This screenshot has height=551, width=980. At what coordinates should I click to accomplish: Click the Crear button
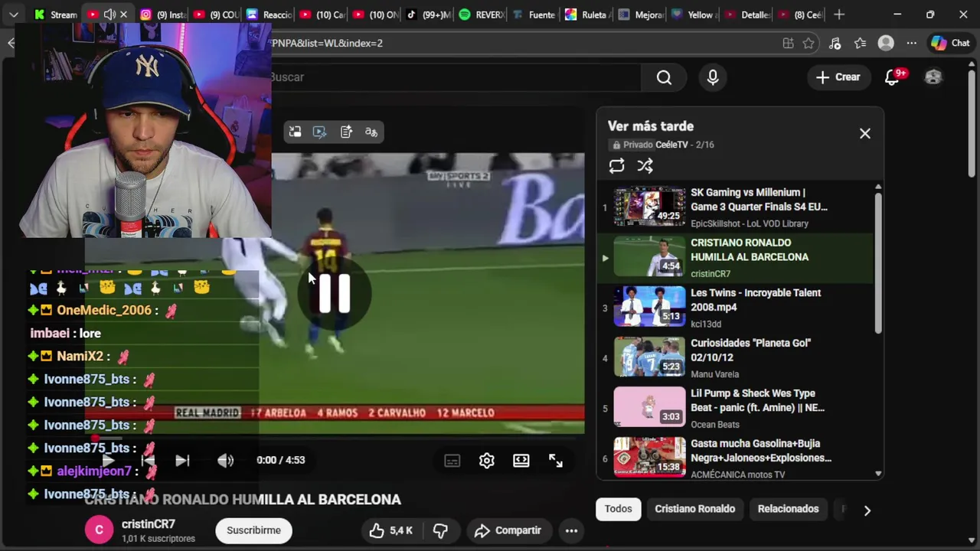(x=838, y=77)
